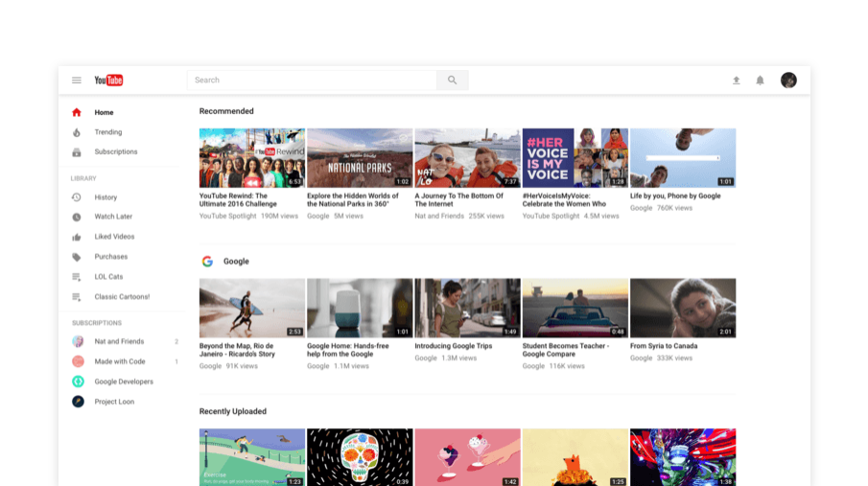Play Life by you Phone thumbnail
Screen dimensions: 868x486
pos(683,158)
